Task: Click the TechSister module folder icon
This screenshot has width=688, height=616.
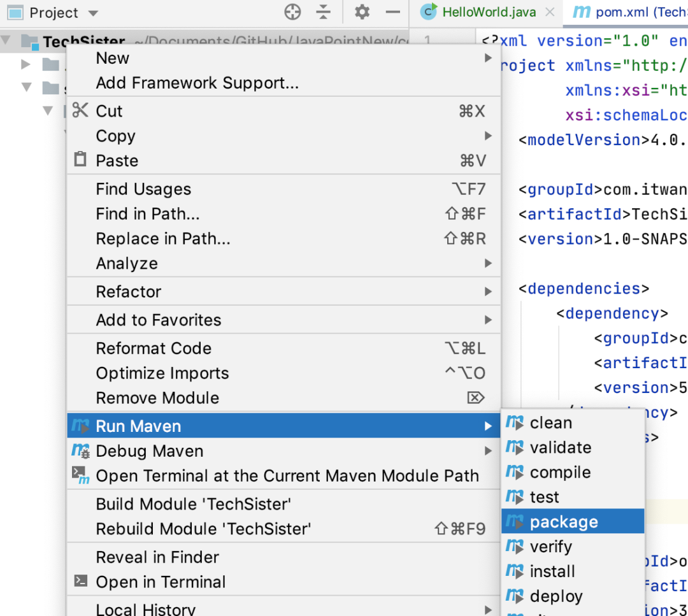Action: [30, 42]
